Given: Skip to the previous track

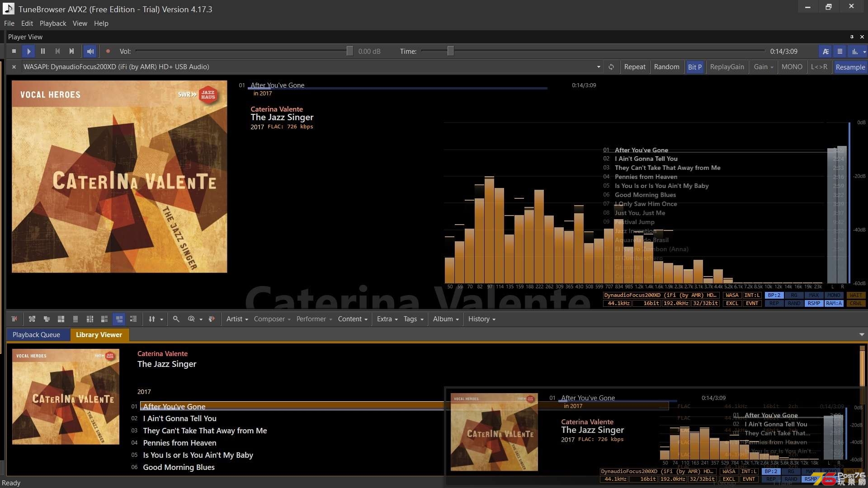Looking at the screenshot, I should tap(57, 52).
